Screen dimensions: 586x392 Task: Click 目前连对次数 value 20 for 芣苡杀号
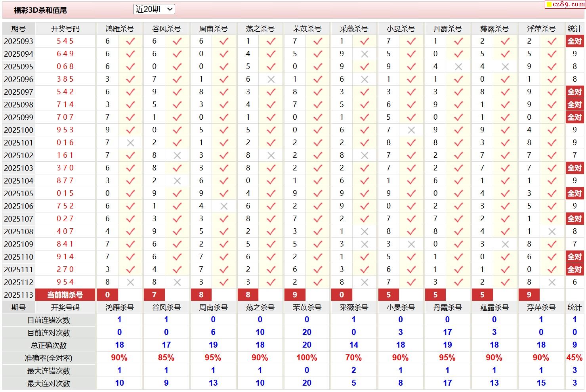[307, 333]
